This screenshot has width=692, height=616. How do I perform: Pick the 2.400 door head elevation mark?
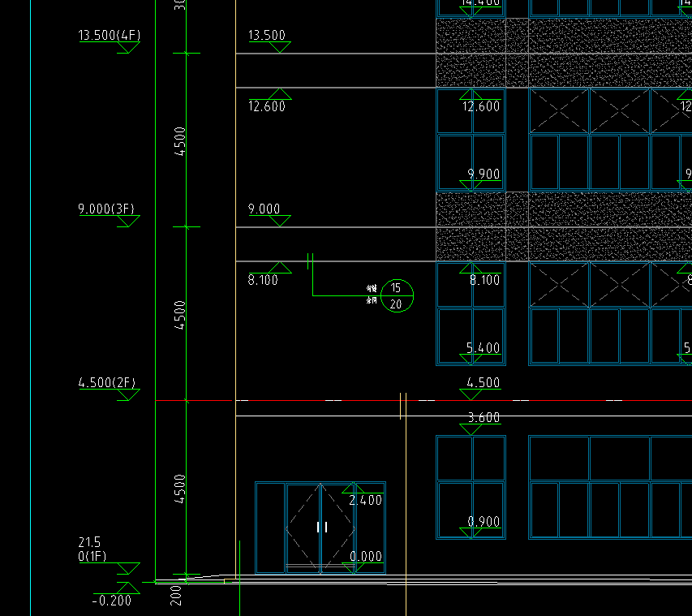click(365, 500)
